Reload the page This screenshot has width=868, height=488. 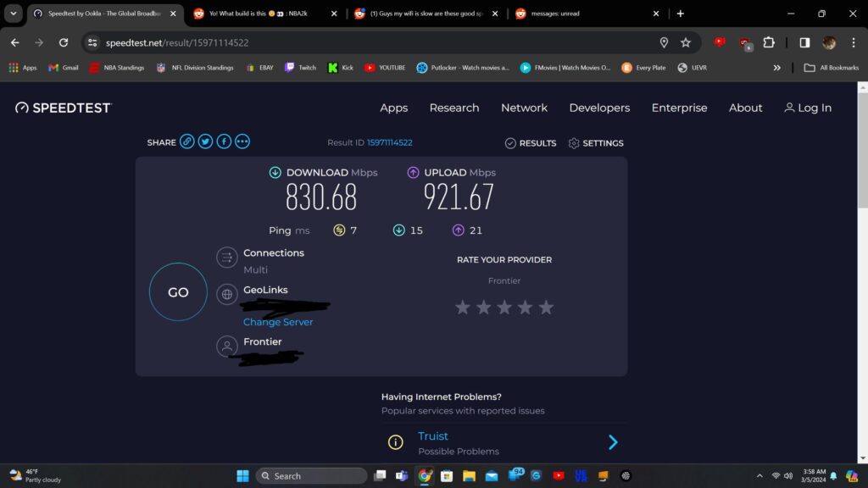(x=64, y=42)
